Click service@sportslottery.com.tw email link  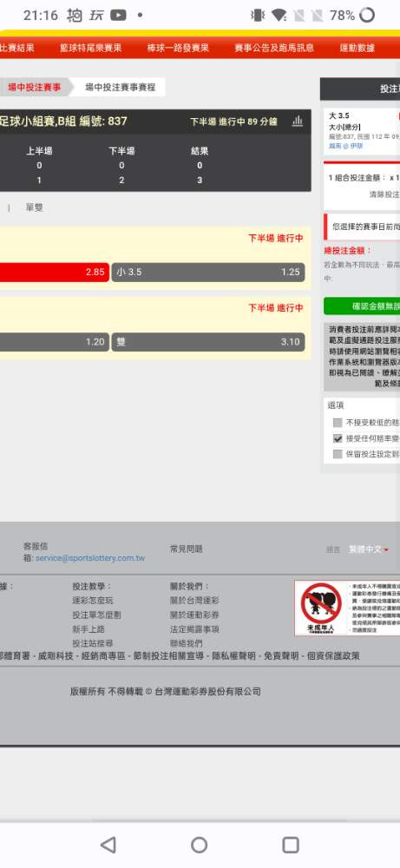coord(90,558)
